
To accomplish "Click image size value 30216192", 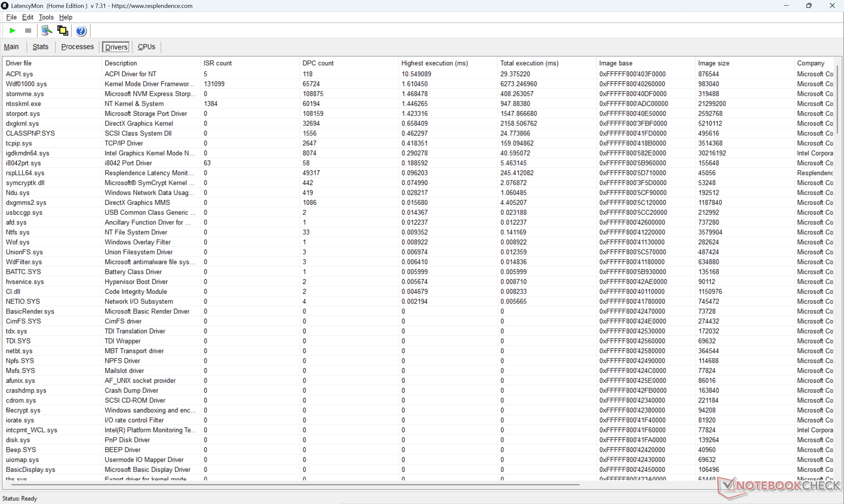I will pyautogui.click(x=712, y=153).
